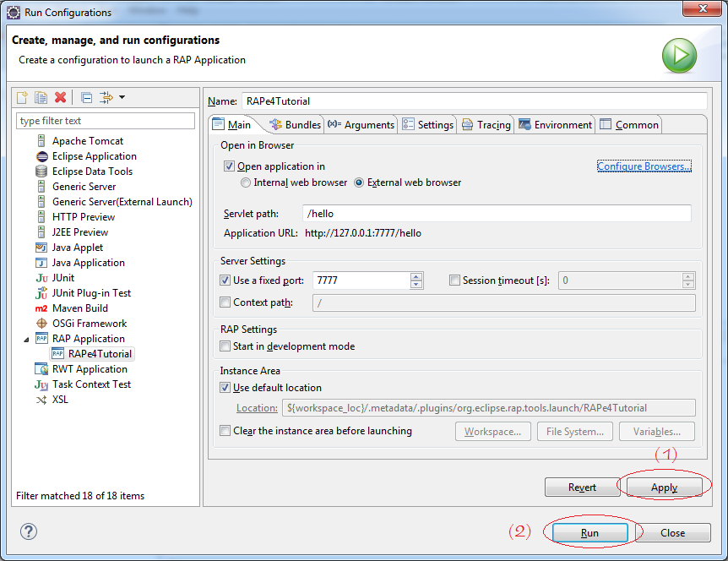
Task: Click the Maven Build m2 icon
Action: [41, 308]
